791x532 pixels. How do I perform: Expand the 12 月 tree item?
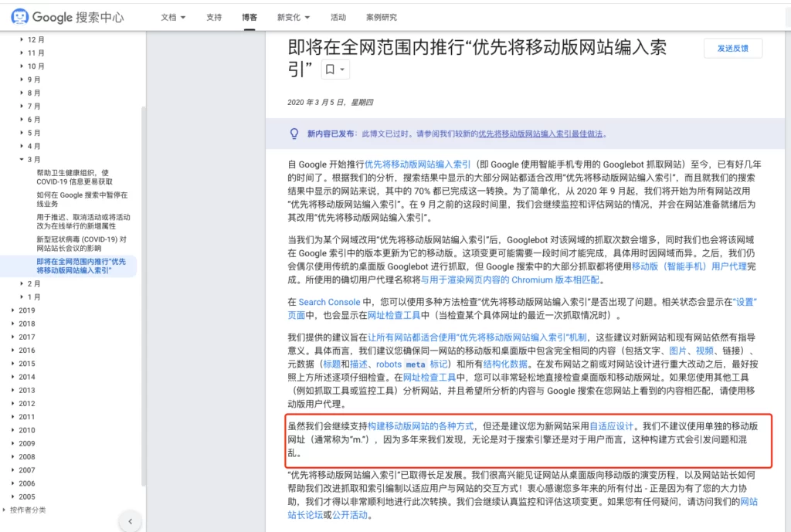tap(32, 39)
